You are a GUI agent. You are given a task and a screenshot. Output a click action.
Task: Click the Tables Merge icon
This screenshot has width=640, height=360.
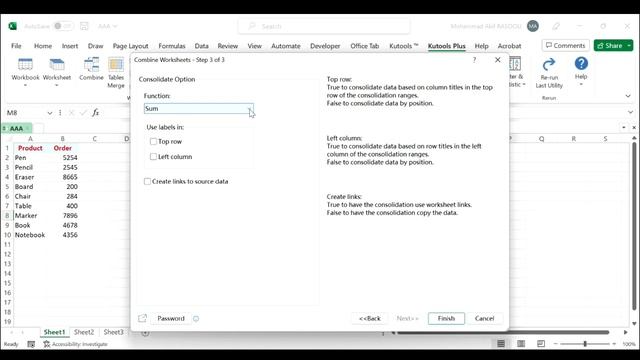[116, 65]
